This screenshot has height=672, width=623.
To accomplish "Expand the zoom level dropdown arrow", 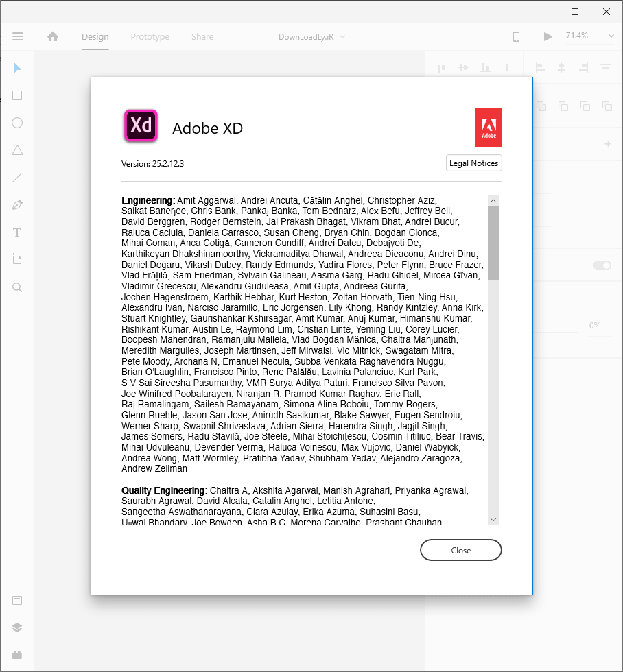I will click(x=611, y=36).
